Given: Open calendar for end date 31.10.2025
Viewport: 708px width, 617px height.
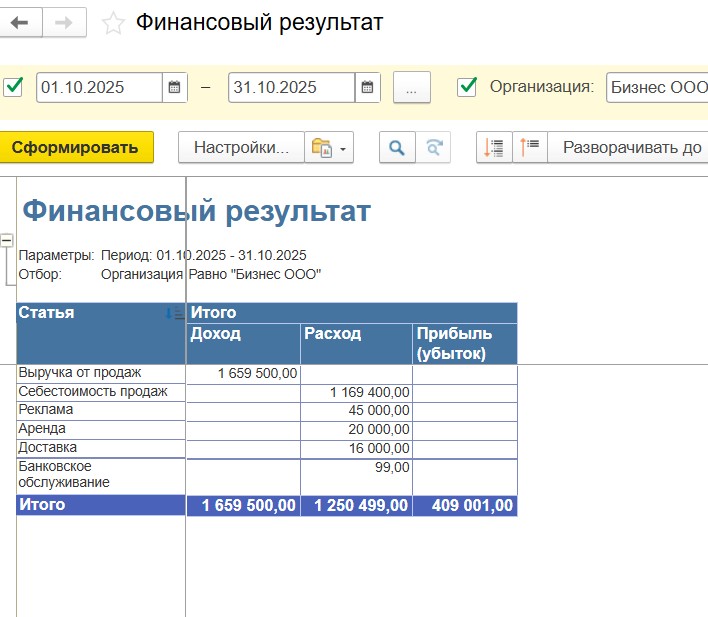Looking at the screenshot, I should 367,87.
